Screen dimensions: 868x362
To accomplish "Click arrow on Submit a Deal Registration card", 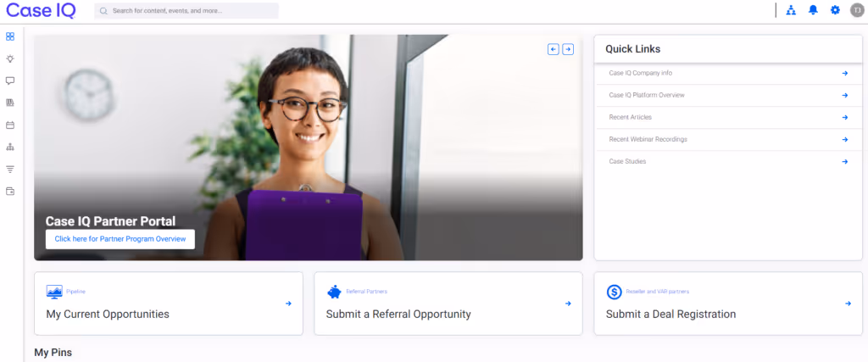I will [848, 304].
